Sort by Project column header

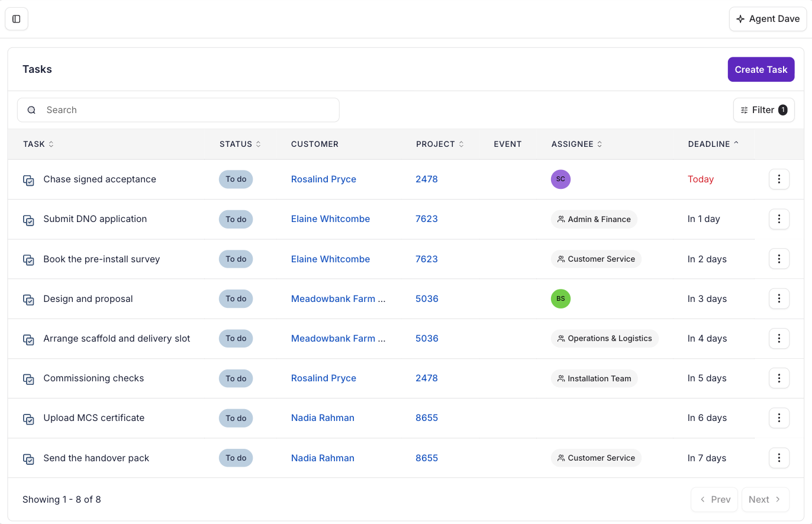click(440, 144)
